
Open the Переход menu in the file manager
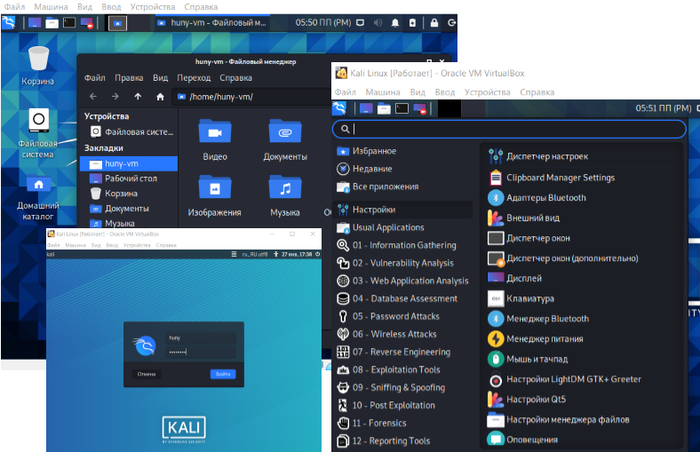click(x=193, y=78)
